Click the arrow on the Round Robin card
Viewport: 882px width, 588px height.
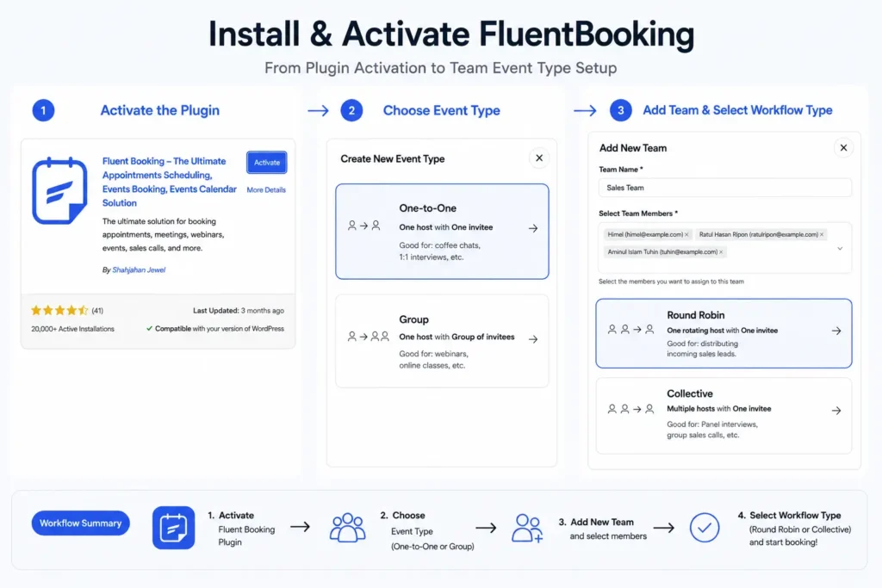pos(836,331)
